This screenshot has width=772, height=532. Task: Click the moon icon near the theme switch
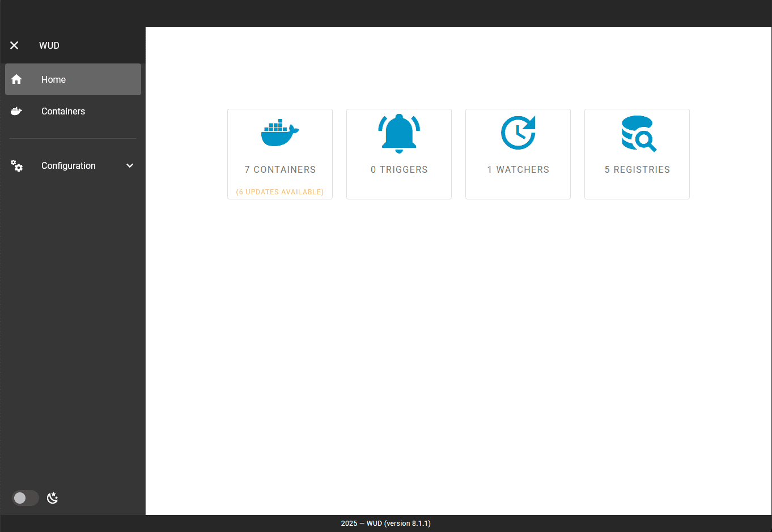(52, 498)
